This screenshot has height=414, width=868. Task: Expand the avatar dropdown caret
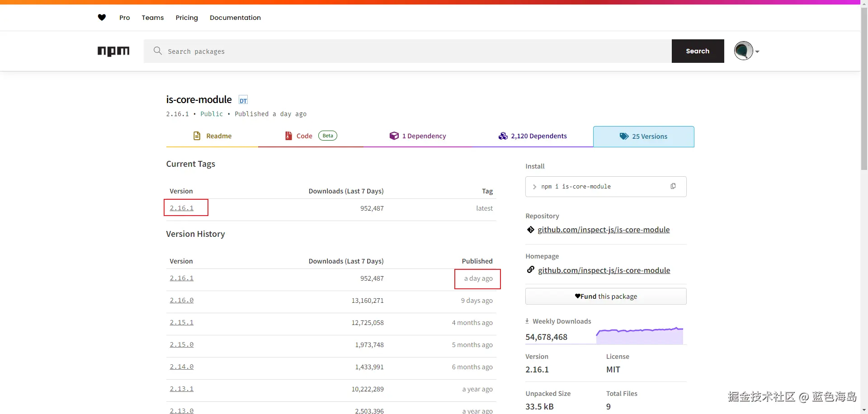[x=757, y=52]
